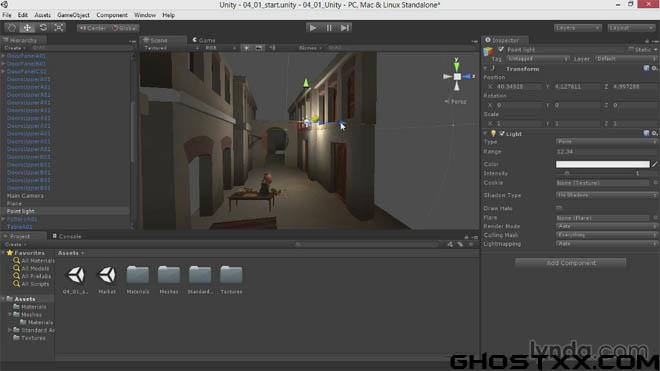The height and width of the screenshot is (371, 660).
Task: Switch to the Game tab
Action: pyautogui.click(x=204, y=40)
